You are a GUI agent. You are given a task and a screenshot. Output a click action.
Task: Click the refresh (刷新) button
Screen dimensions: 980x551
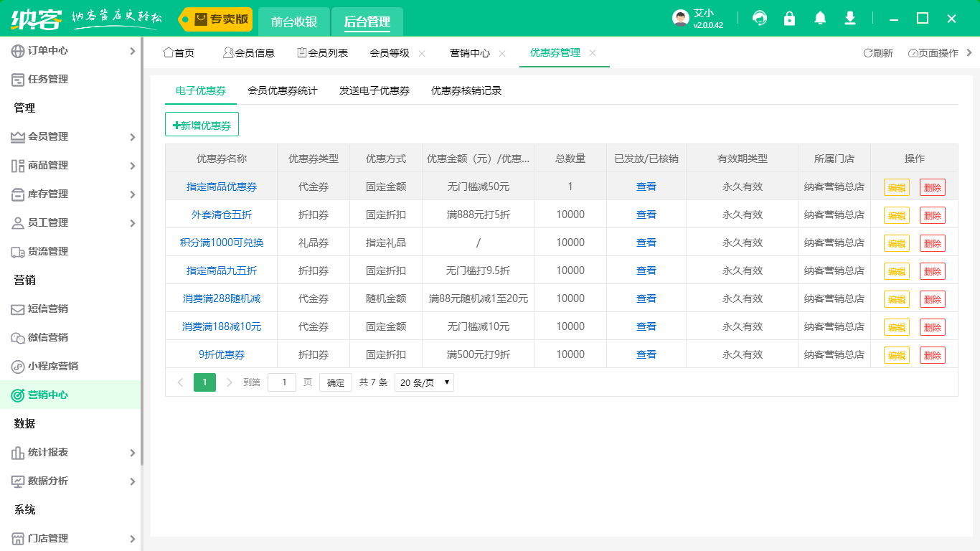pos(878,53)
